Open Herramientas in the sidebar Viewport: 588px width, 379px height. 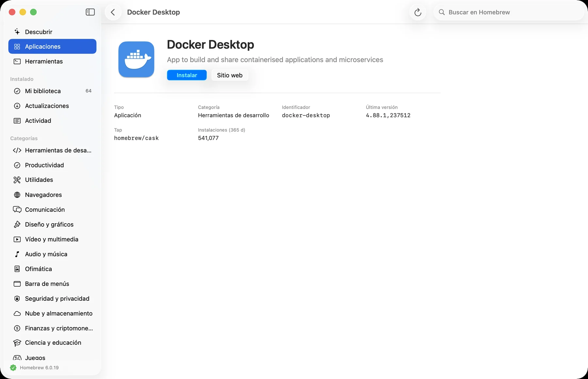pyautogui.click(x=52, y=61)
